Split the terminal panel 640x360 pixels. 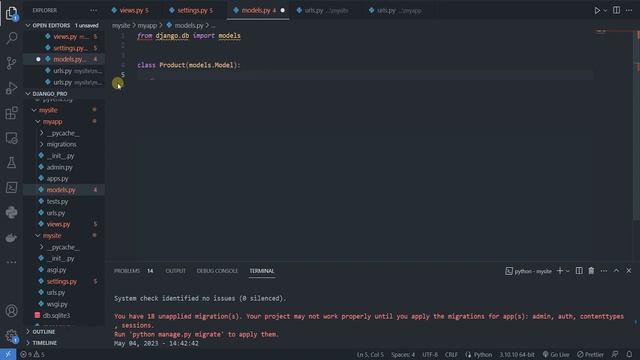(579, 271)
